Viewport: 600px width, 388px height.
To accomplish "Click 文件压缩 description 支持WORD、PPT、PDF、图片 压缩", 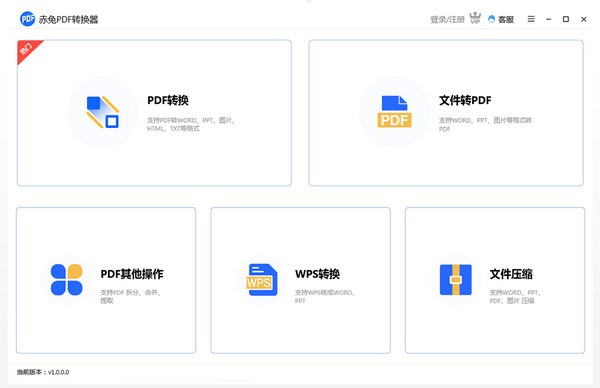I will coord(515,297).
